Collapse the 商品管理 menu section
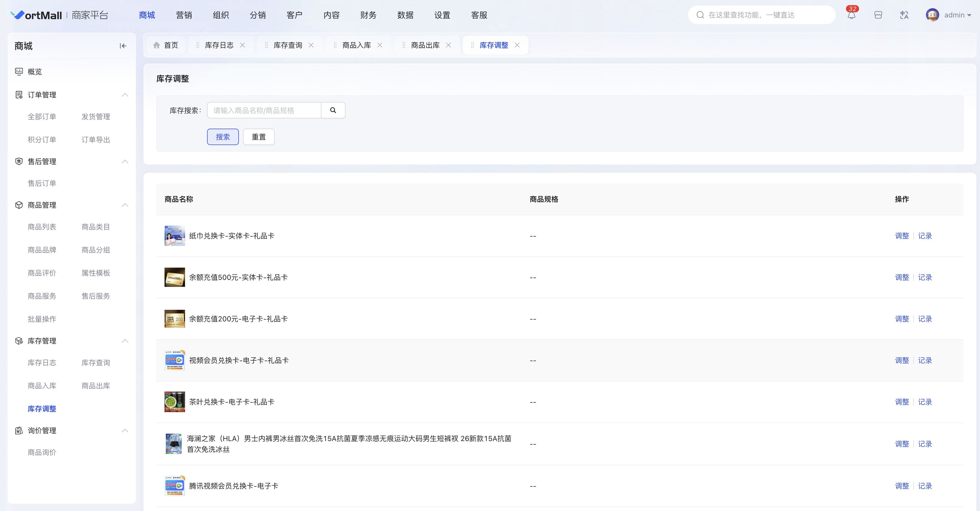Screen dimensions: 980x511 125,205
